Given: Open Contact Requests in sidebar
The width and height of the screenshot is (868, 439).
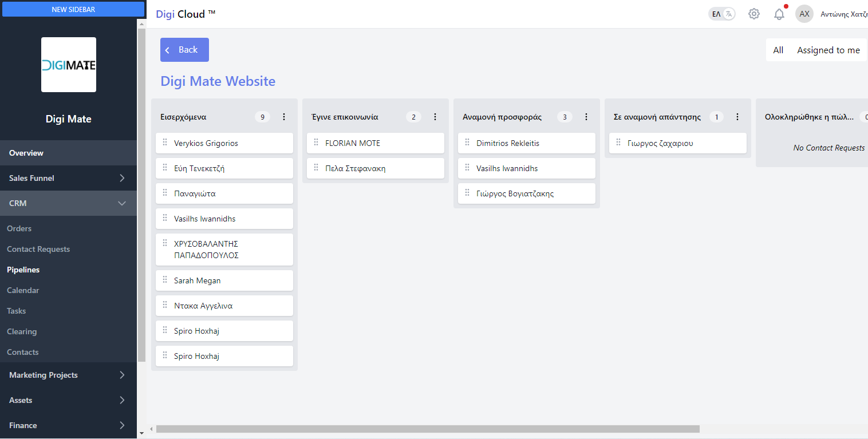Looking at the screenshot, I should coord(38,249).
